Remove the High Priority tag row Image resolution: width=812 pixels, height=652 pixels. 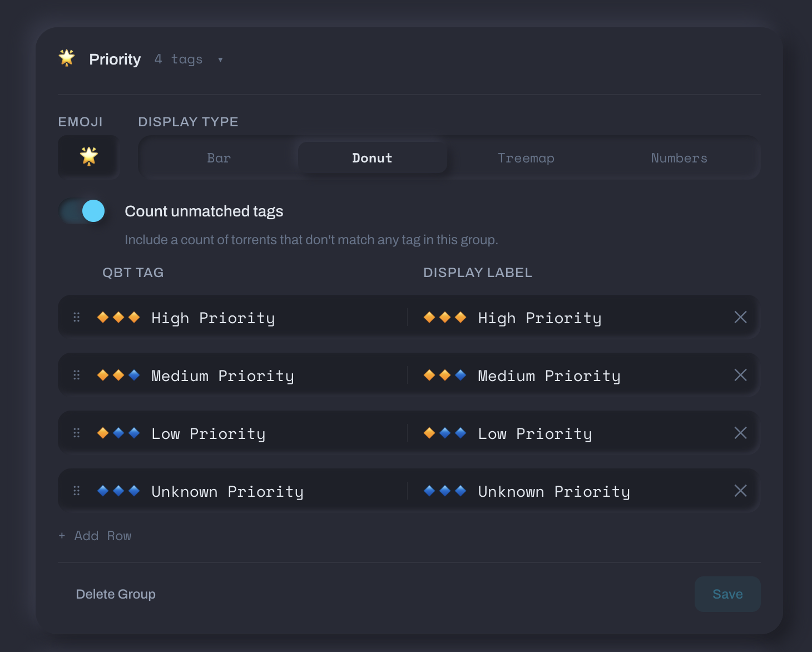coord(740,317)
